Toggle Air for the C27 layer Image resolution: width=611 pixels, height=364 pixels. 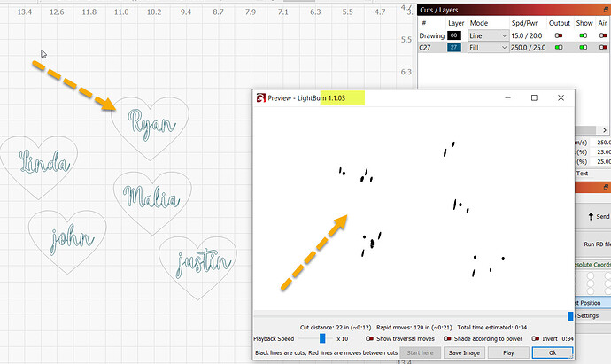pos(603,47)
